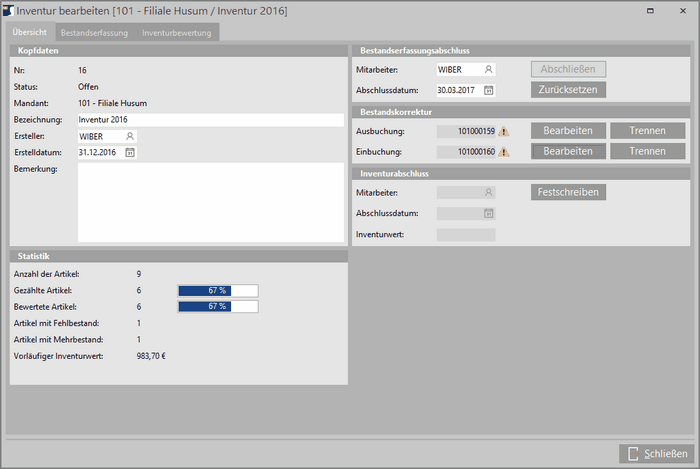Click the user icon in Ersteller field
The width and height of the screenshot is (700, 469).
tap(130, 136)
